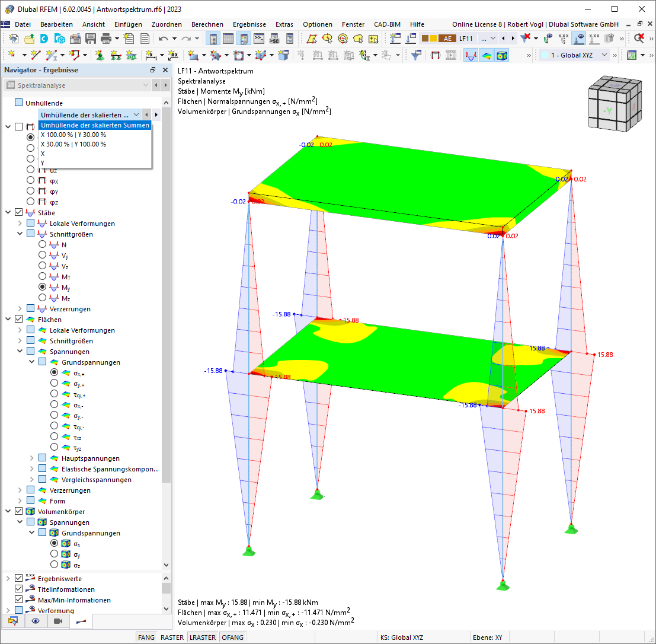Viewport: 656px width, 644px height.
Task: Click the orange load case color swatch
Action: coord(433,39)
